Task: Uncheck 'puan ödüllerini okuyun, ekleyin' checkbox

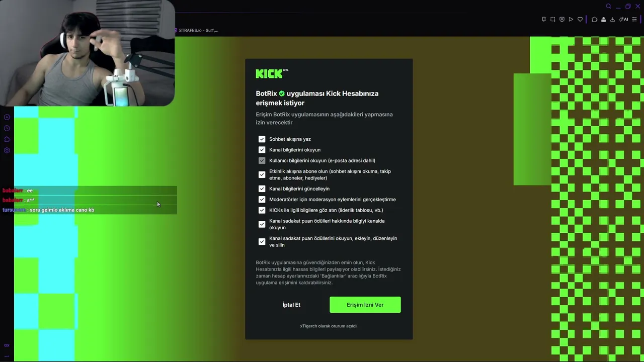Action: tap(262, 242)
